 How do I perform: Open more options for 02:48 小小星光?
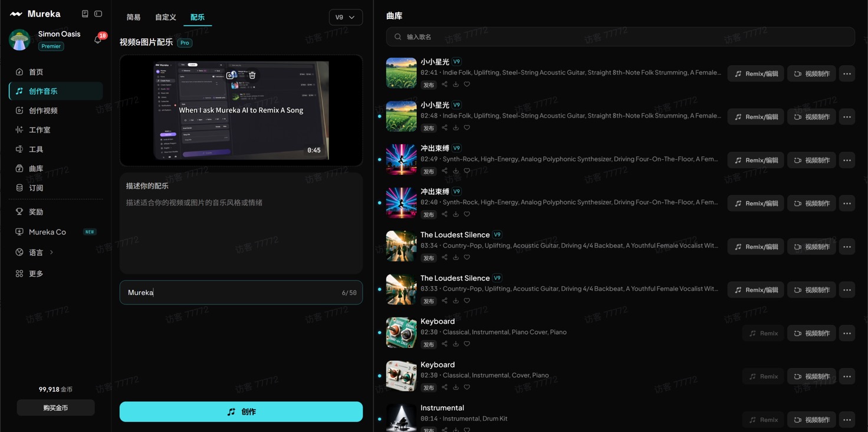[x=847, y=117]
